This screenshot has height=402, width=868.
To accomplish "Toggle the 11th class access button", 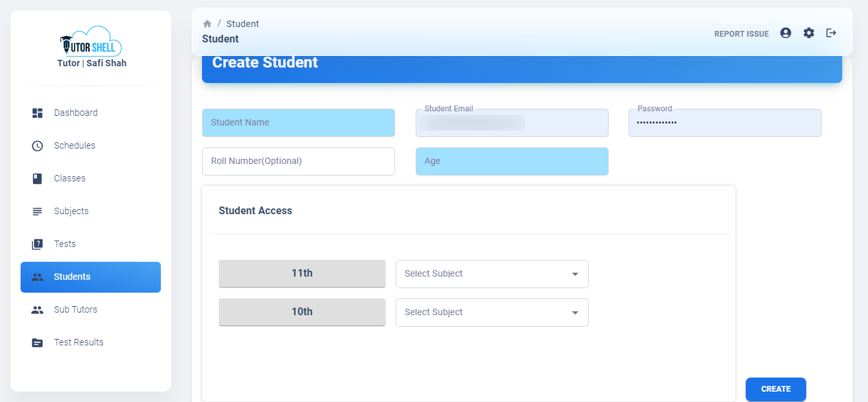I will (302, 273).
